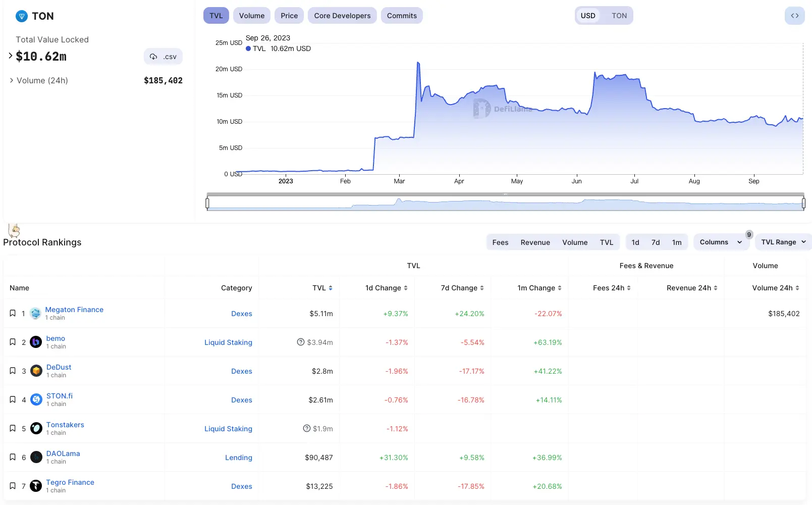Switch the chart currency to TON
Screen dimensions: 812x505
(x=619, y=16)
